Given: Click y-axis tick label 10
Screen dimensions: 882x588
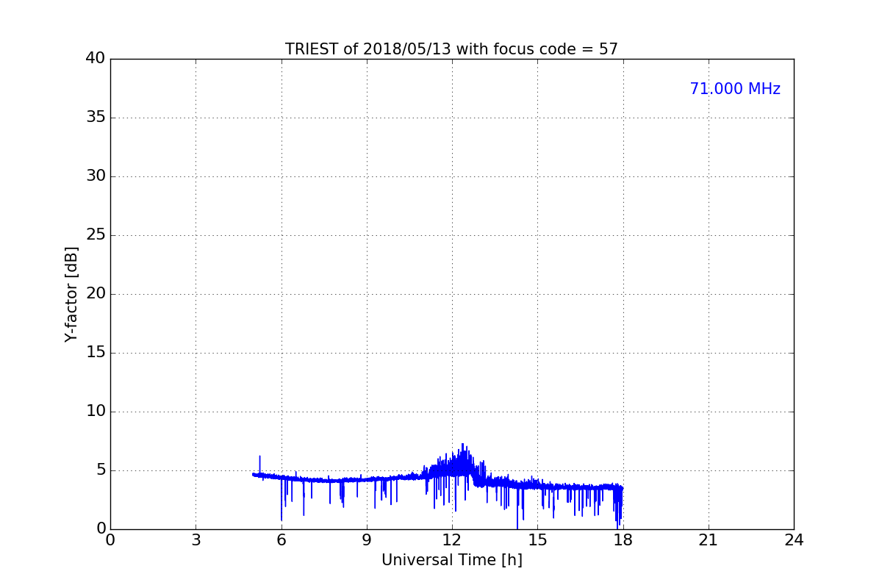Looking at the screenshot, I should [x=96, y=412].
